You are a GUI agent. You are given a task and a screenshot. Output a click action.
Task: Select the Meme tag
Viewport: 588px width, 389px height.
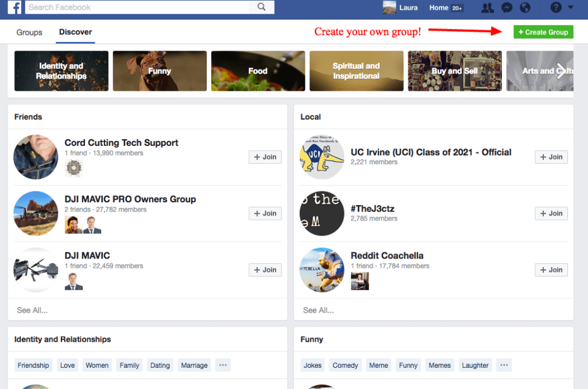(379, 365)
